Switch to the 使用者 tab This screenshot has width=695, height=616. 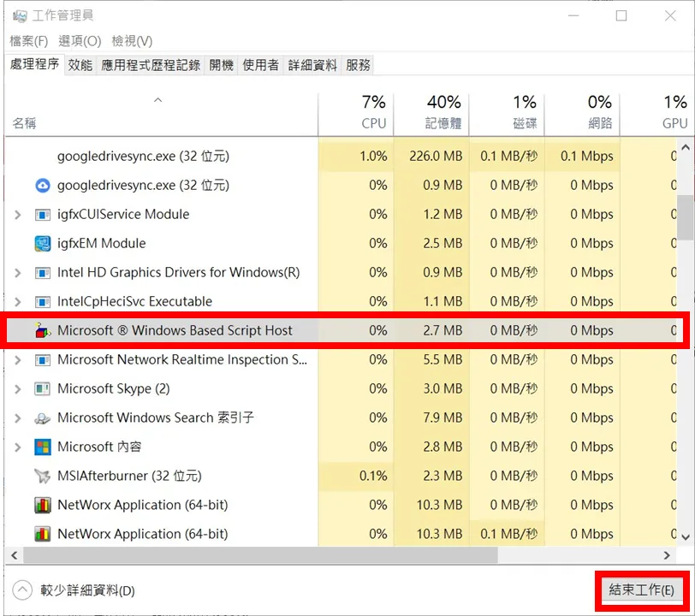(x=260, y=65)
